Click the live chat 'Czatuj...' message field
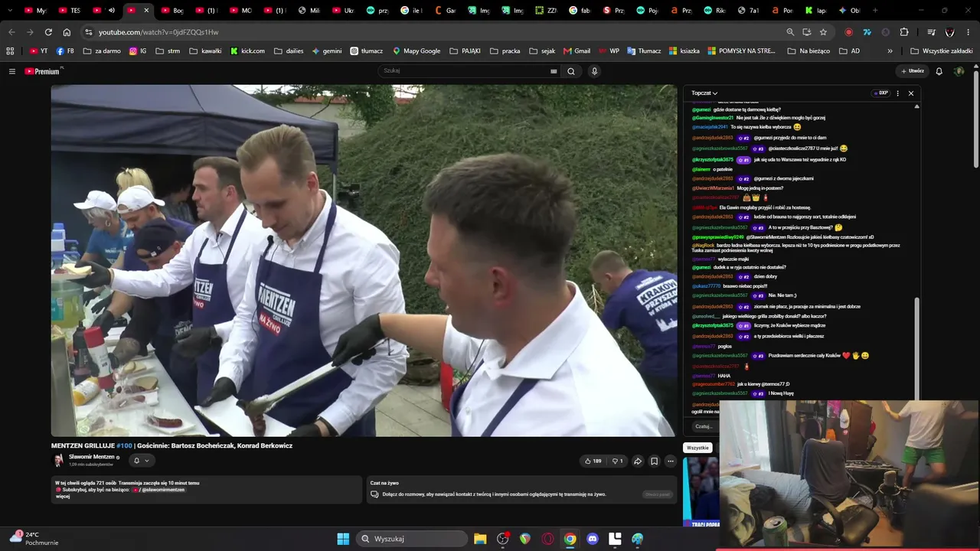The height and width of the screenshot is (551, 980). 704,426
